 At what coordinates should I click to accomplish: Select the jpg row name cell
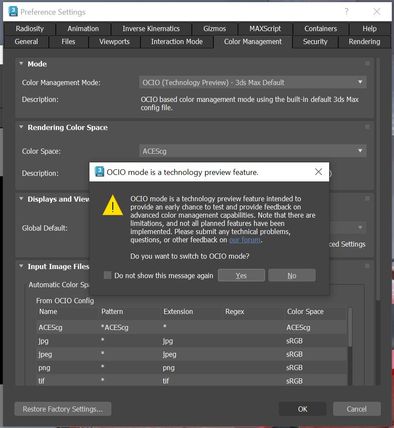click(43, 341)
